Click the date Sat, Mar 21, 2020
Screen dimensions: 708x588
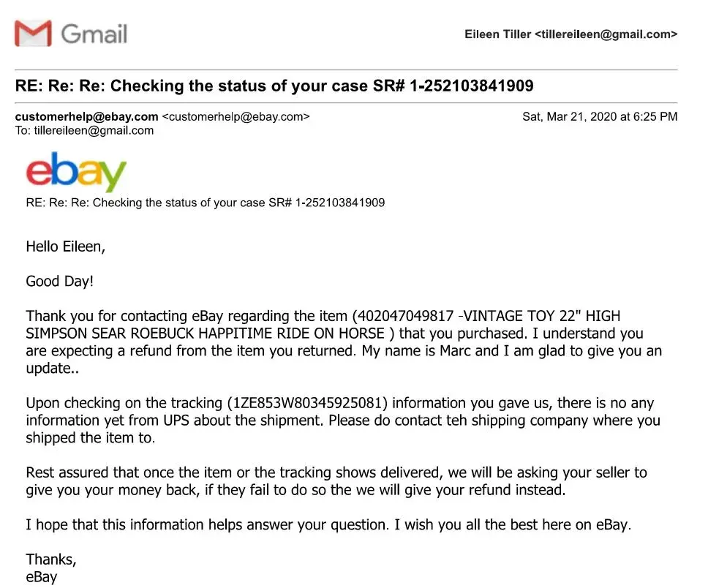[570, 116]
